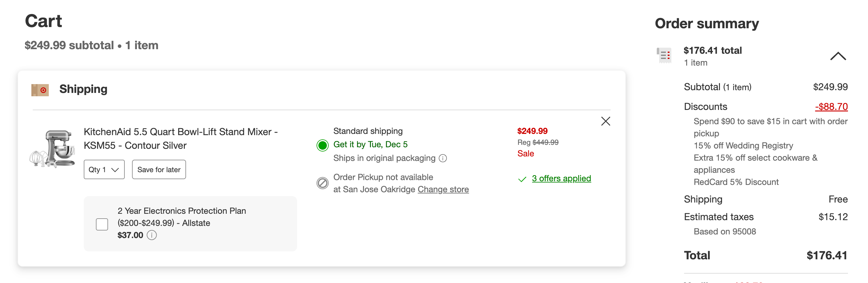The width and height of the screenshot is (868, 283).
Task: Open Change store for San Jose Oakridge
Action: 443,189
